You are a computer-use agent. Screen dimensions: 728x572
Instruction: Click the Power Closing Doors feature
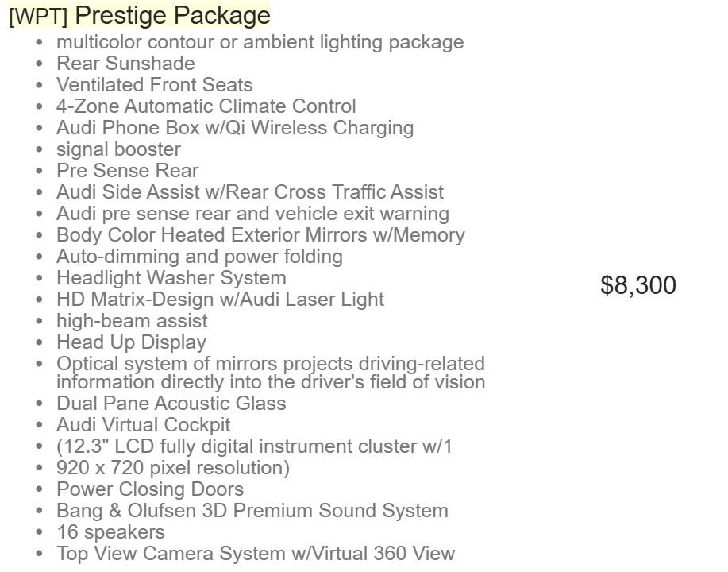pos(149,489)
